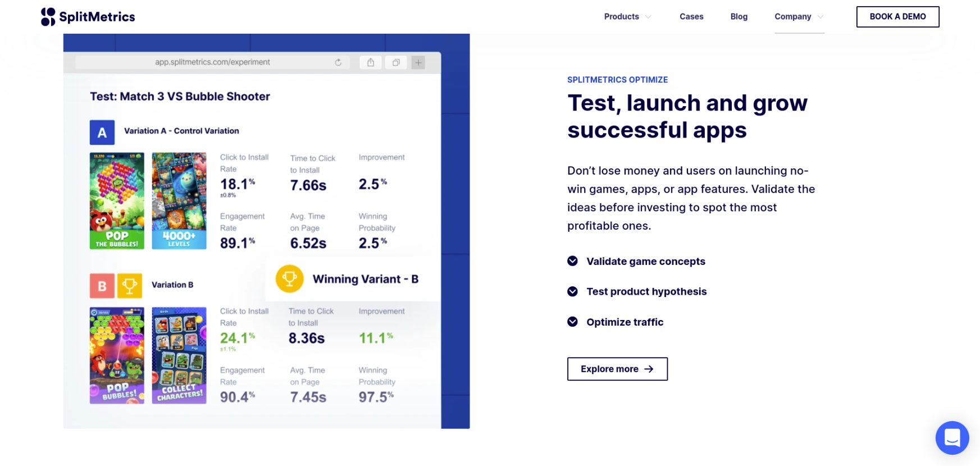
Task: Click the 7.66s time to click value
Action: (308, 185)
